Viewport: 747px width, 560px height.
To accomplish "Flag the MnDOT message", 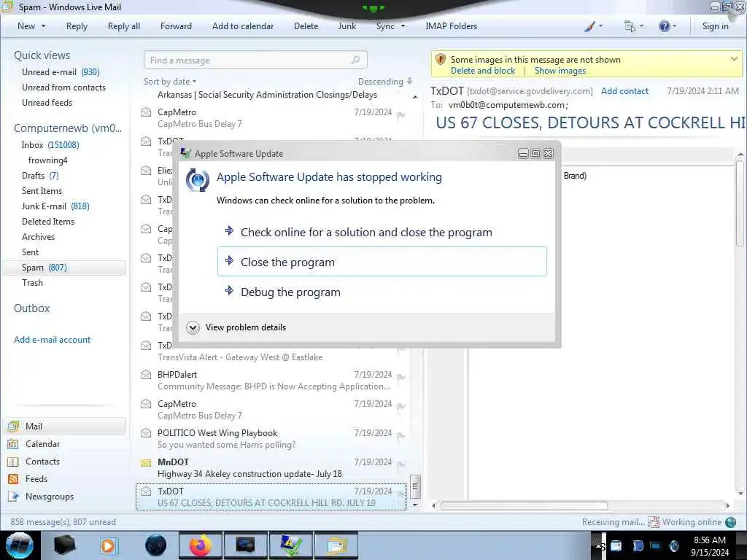I will coord(401,464).
